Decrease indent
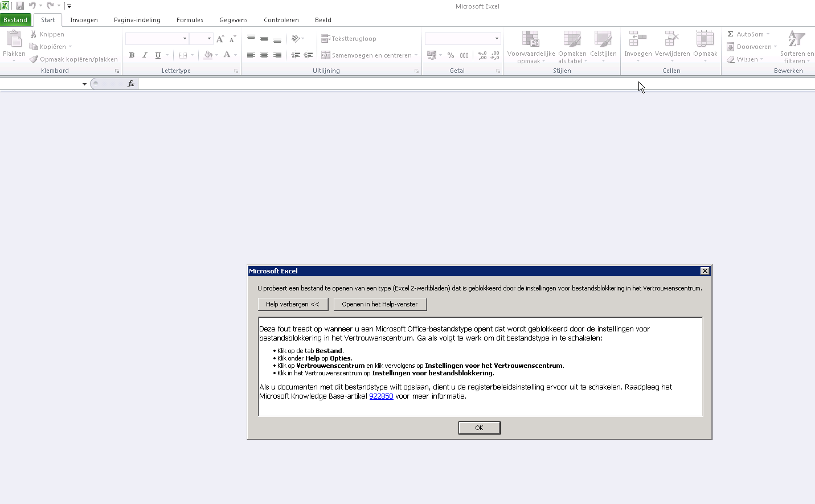The image size is (815, 504). [x=296, y=55]
